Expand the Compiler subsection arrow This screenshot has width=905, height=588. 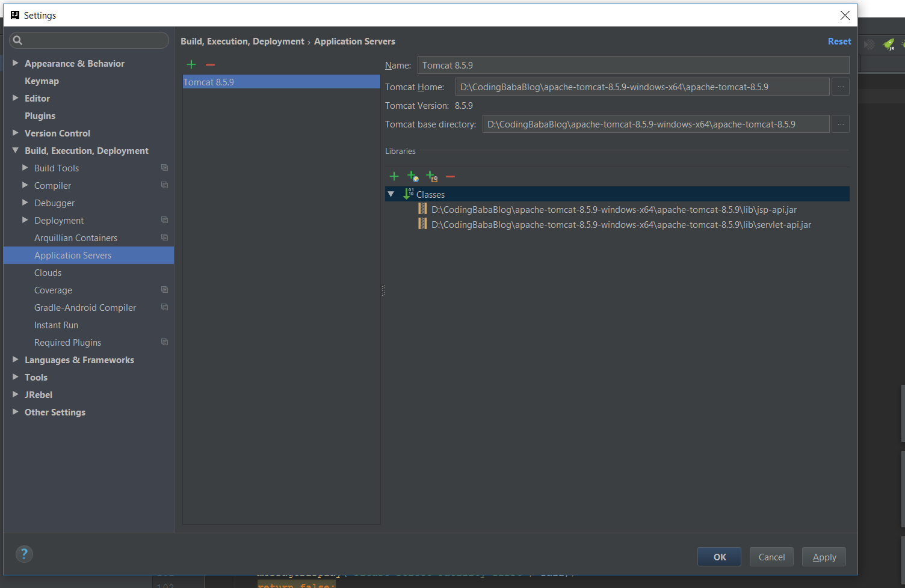coord(25,185)
